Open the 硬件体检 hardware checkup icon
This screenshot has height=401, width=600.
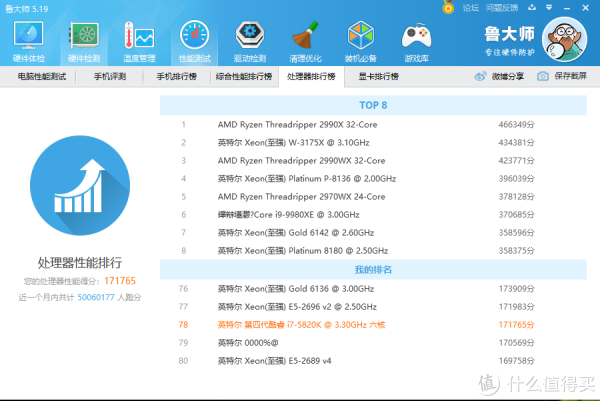tap(28, 40)
